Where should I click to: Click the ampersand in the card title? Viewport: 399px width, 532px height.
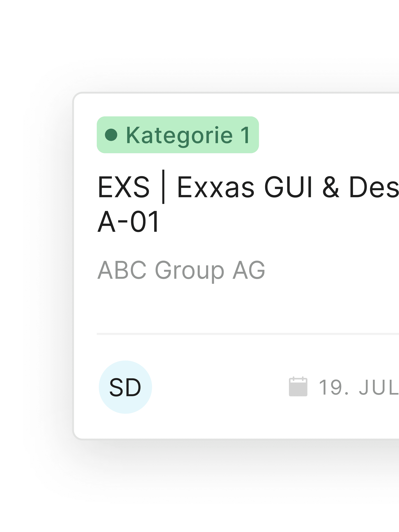(331, 187)
